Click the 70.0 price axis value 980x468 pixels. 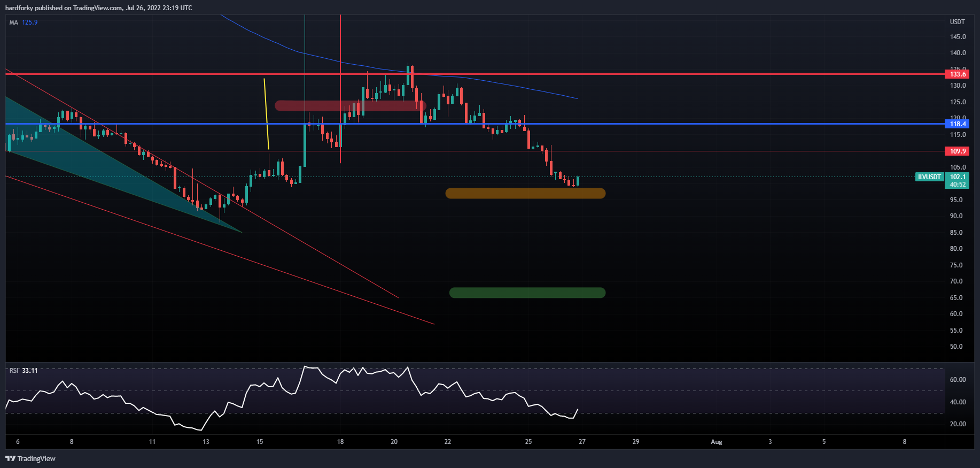click(956, 281)
